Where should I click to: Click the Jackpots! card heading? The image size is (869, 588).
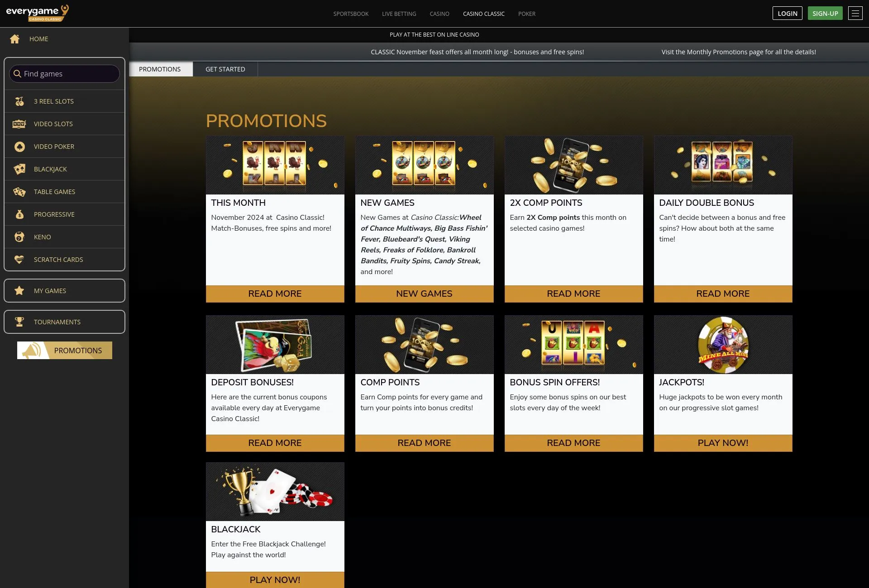point(681,382)
